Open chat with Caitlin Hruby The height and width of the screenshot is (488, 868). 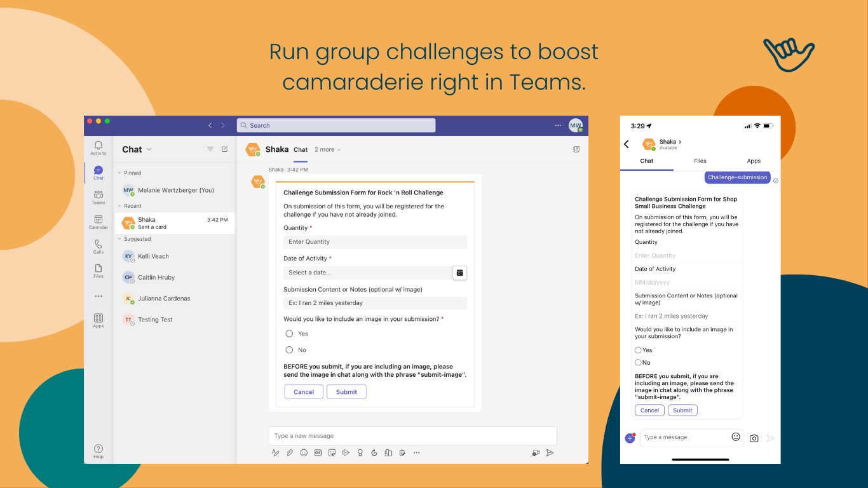click(x=174, y=277)
